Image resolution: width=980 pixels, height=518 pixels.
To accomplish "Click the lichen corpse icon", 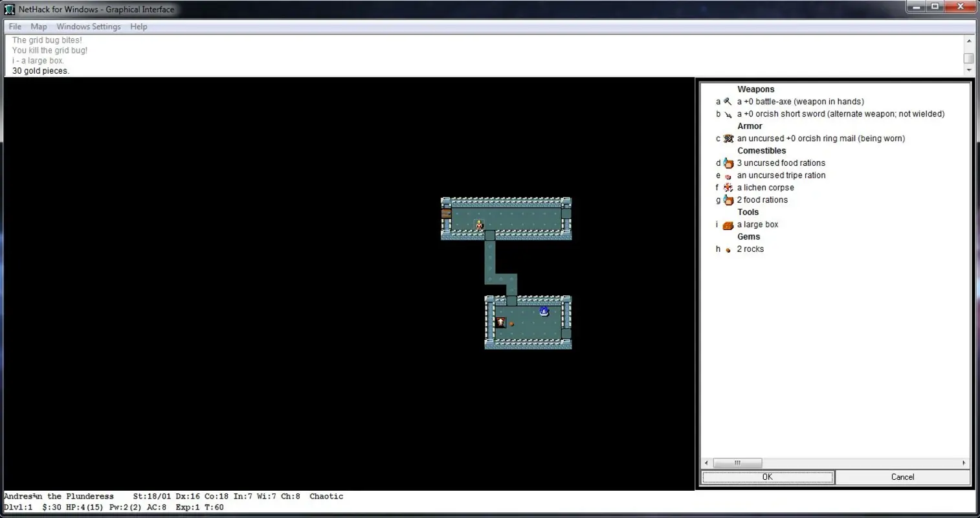I will coord(728,187).
